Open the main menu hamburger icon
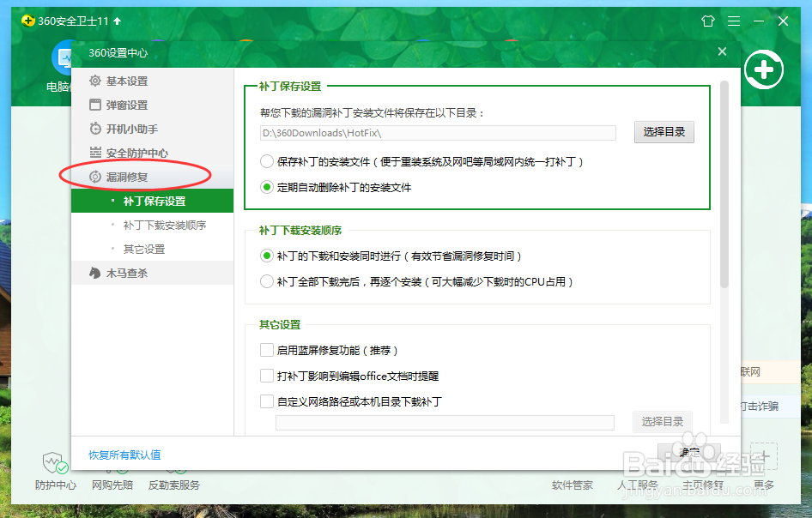812x518 pixels. (734, 21)
